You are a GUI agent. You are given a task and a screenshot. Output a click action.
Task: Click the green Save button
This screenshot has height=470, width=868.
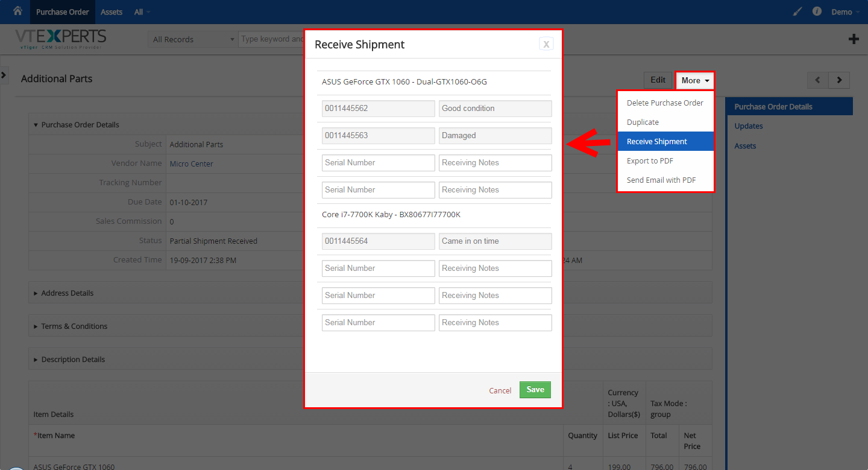point(535,389)
